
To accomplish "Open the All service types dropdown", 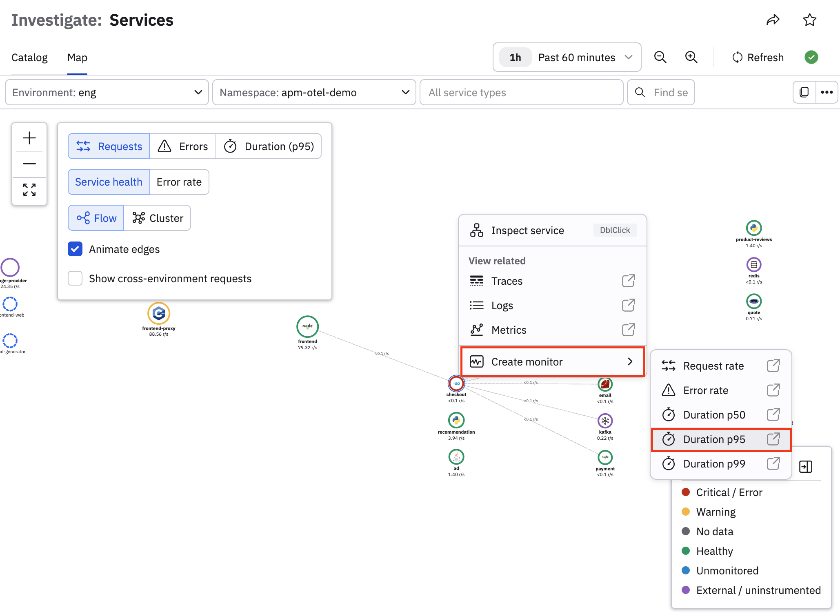I will tap(521, 92).
